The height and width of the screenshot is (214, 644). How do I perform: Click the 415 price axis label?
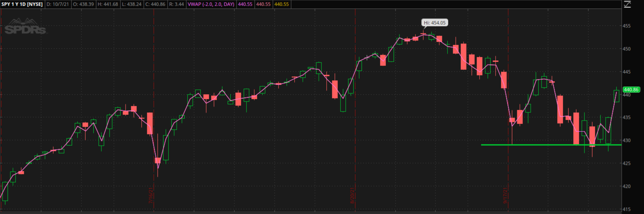coord(627,209)
